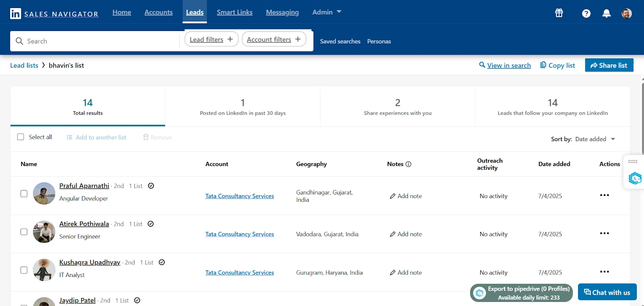Click the Remove button
644x306 pixels.
157,137
